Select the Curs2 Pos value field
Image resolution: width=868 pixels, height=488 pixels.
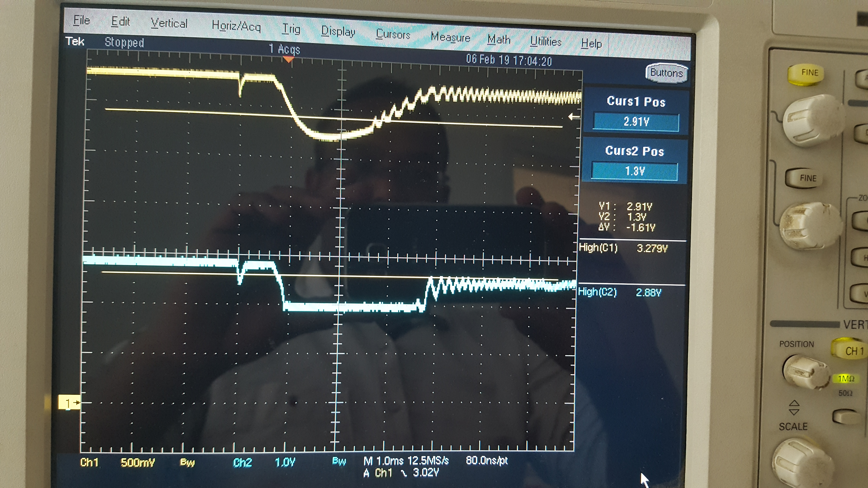pos(634,171)
